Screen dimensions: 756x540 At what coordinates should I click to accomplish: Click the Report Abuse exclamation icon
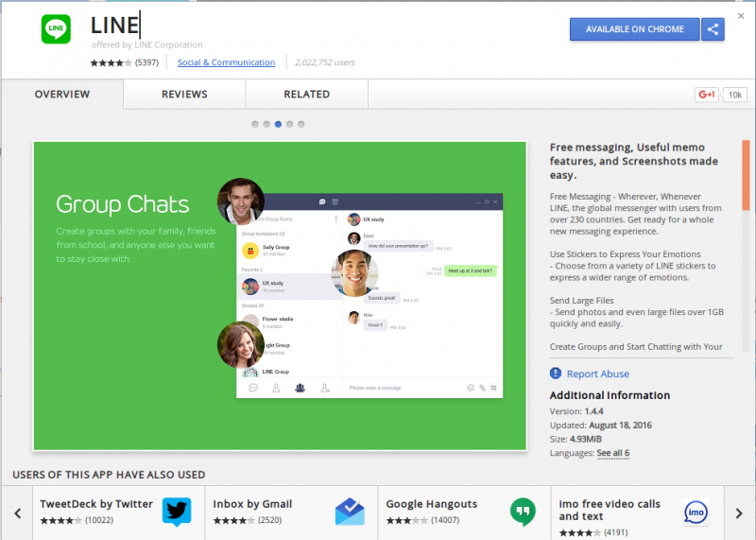(556, 373)
